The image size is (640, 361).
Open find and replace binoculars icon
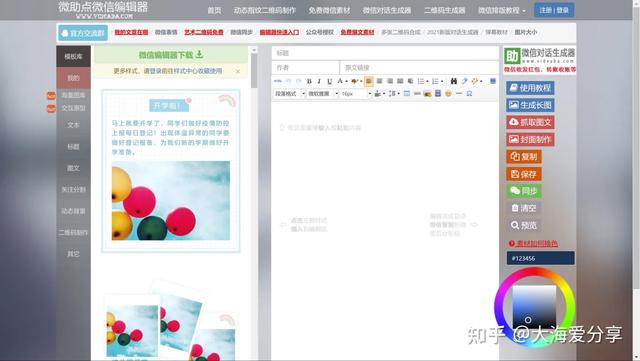coord(453,81)
